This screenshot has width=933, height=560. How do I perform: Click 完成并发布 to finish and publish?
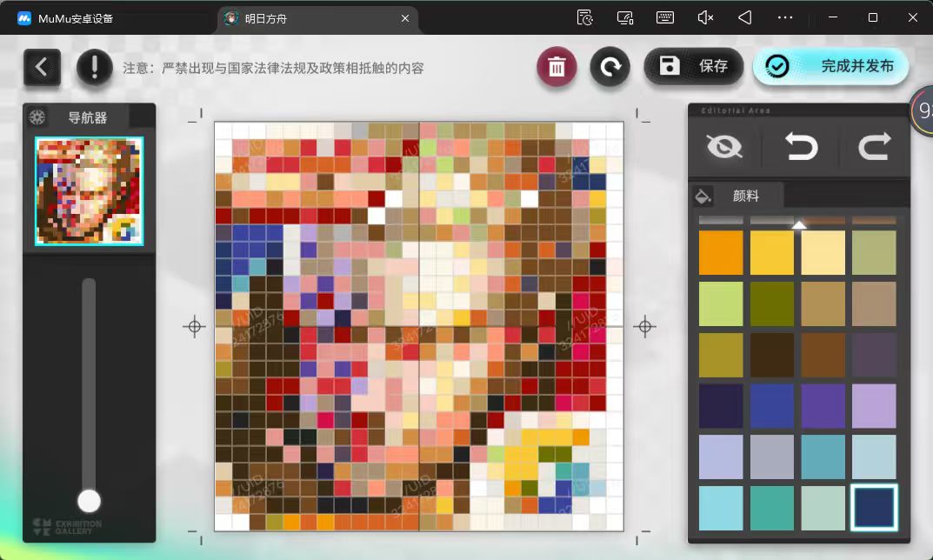pos(830,66)
